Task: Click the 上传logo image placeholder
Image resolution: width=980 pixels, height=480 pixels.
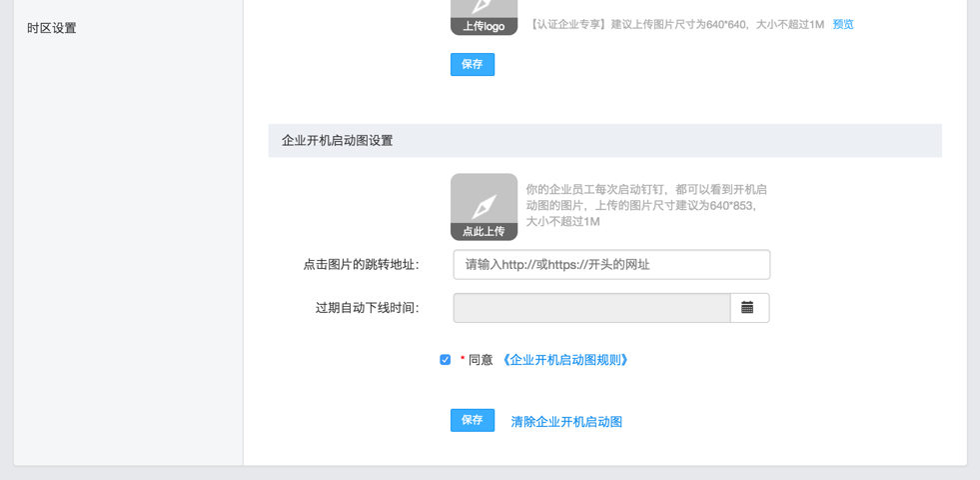Action: [x=484, y=18]
